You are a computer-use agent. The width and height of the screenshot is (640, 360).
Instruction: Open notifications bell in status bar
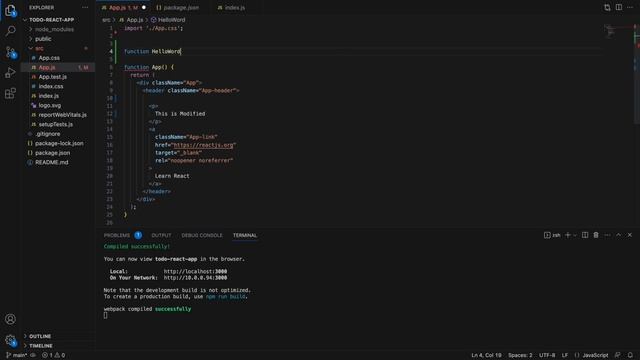(630, 355)
